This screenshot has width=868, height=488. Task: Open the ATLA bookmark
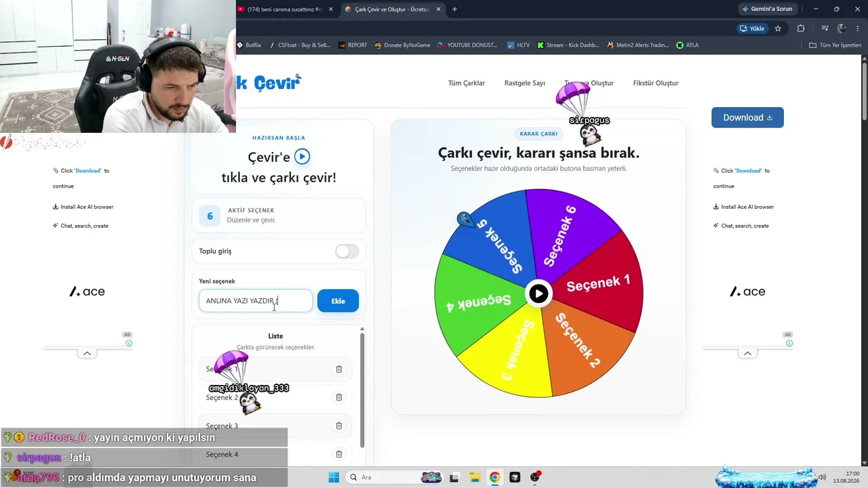[688, 45]
